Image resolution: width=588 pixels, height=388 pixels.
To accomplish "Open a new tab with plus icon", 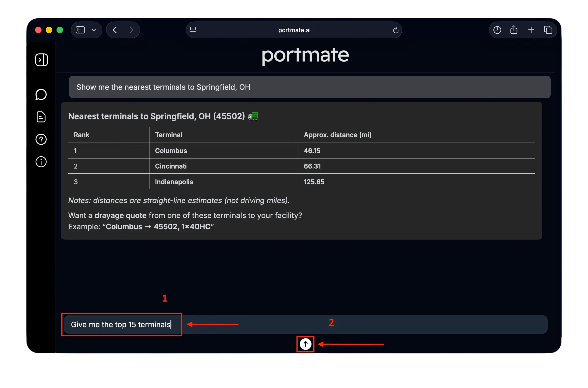I will pos(531,30).
